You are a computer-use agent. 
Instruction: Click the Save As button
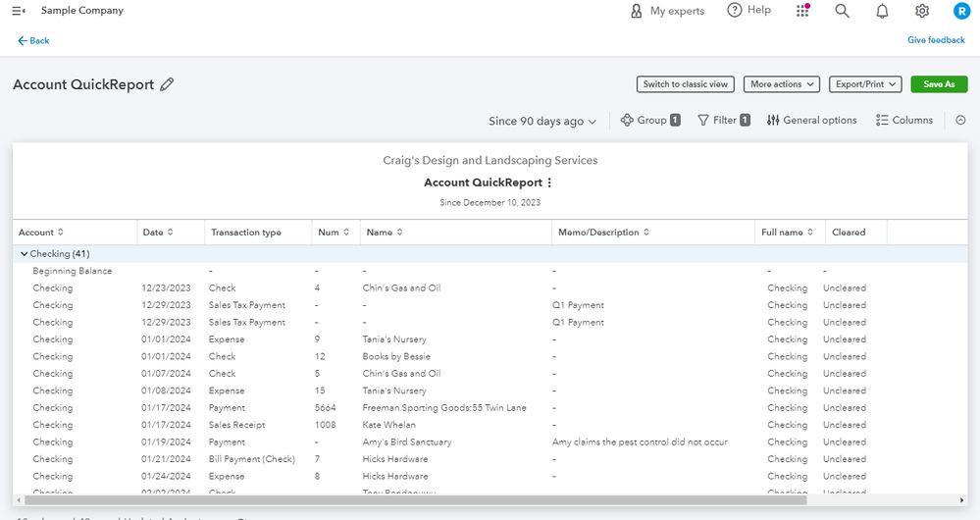click(x=939, y=84)
